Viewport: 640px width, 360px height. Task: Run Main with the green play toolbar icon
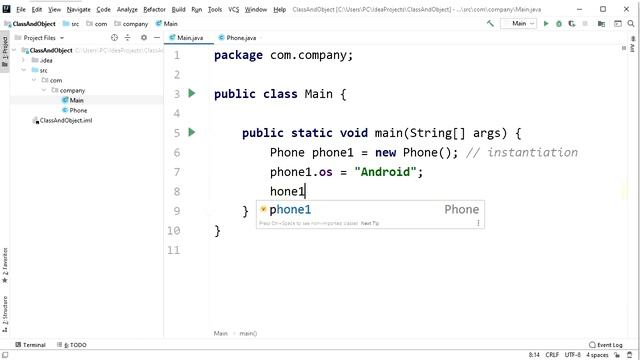tap(546, 24)
